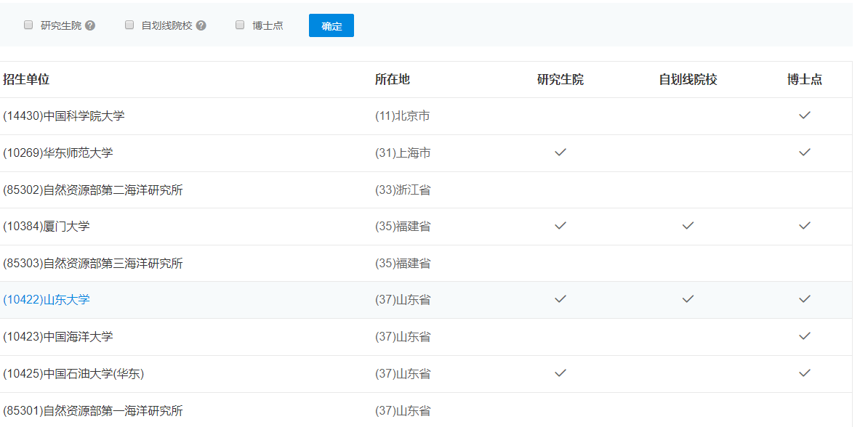
Task: Open the (10422)山东大学 link
Action: (x=47, y=299)
